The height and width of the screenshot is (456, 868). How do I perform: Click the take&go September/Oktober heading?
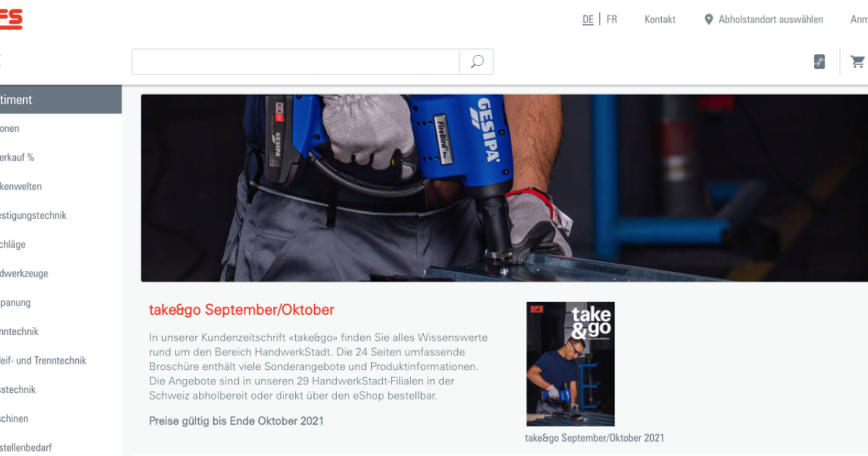click(242, 310)
